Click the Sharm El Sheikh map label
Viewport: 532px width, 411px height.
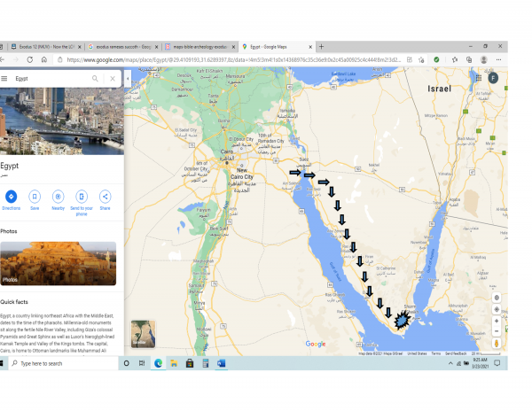point(411,309)
